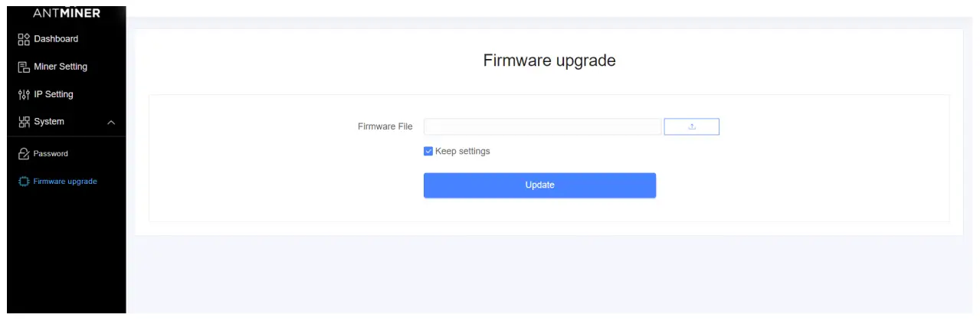The width and height of the screenshot is (980, 321).
Task: Click the System menu icon
Action: (24, 122)
